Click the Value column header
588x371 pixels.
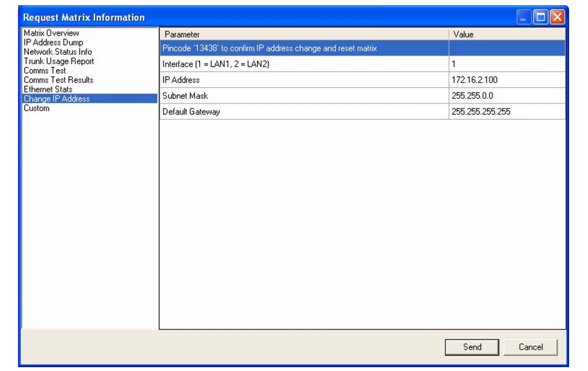[507, 34]
